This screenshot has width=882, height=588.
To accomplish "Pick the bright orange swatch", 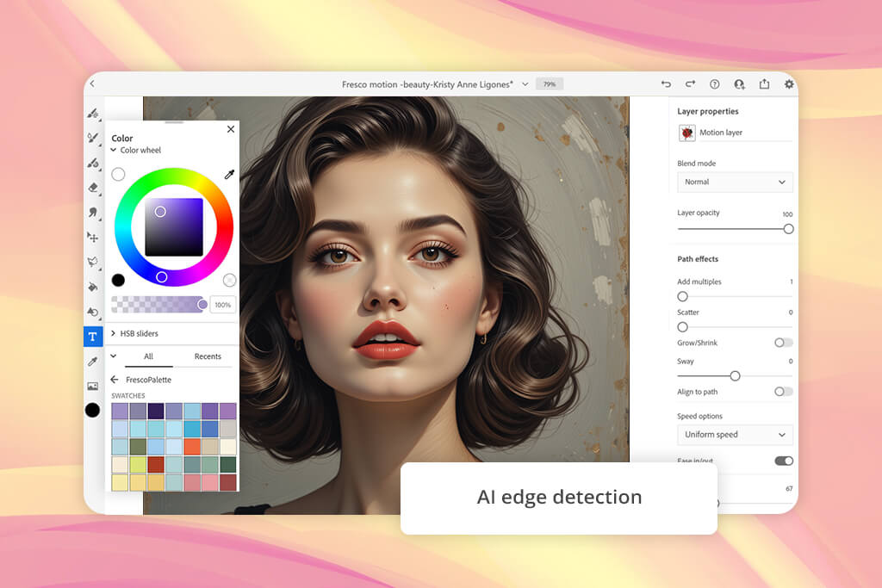I will click(192, 447).
